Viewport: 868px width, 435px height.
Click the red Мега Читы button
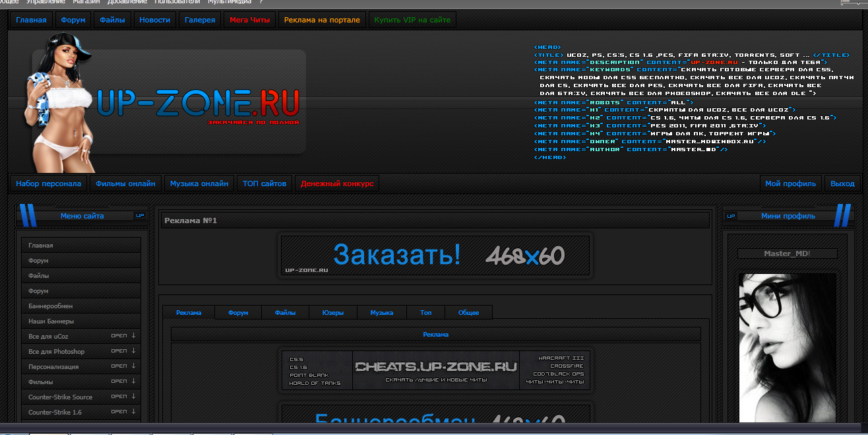coord(250,20)
